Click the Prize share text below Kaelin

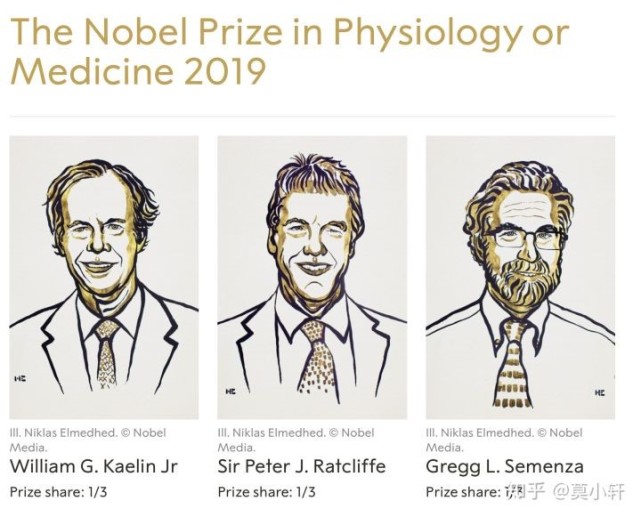coord(58,492)
